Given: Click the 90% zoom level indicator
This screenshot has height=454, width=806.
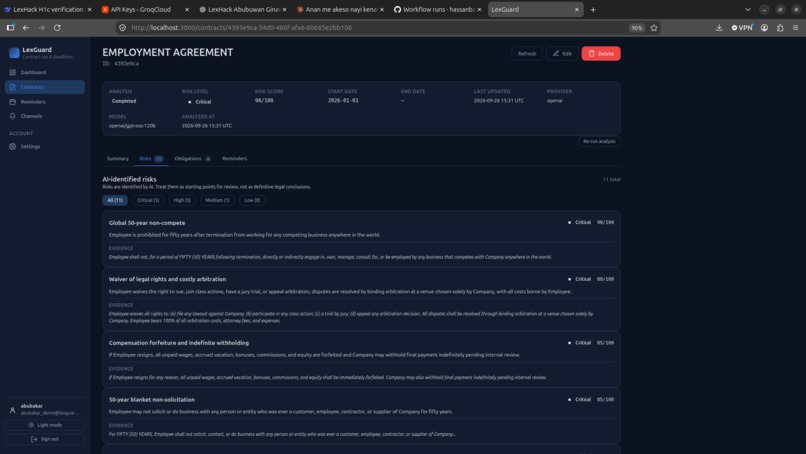Looking at the screenshot, I should [x=636, y=28].
